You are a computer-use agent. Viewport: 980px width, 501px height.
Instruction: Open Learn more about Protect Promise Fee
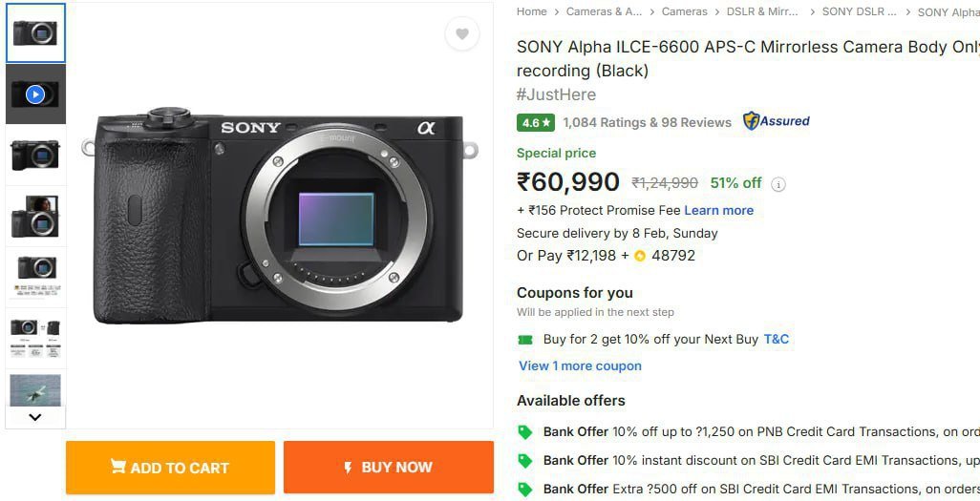[x=718, y=210]
